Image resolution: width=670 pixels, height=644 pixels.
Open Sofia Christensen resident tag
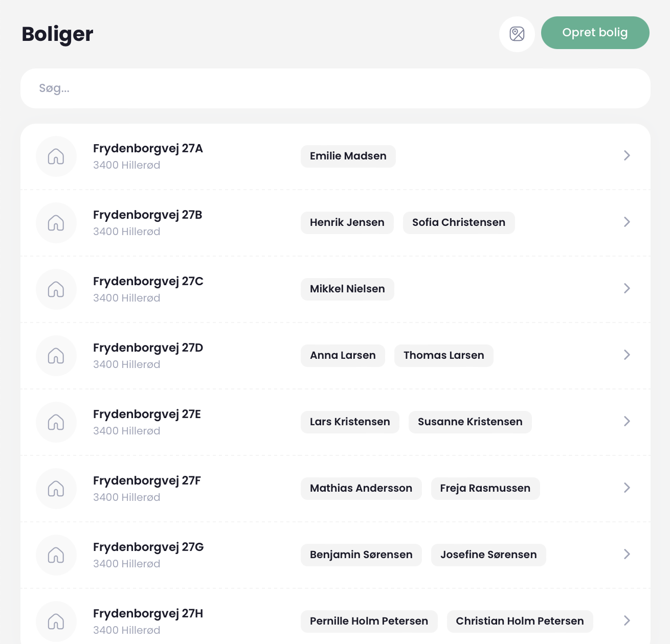459,223
